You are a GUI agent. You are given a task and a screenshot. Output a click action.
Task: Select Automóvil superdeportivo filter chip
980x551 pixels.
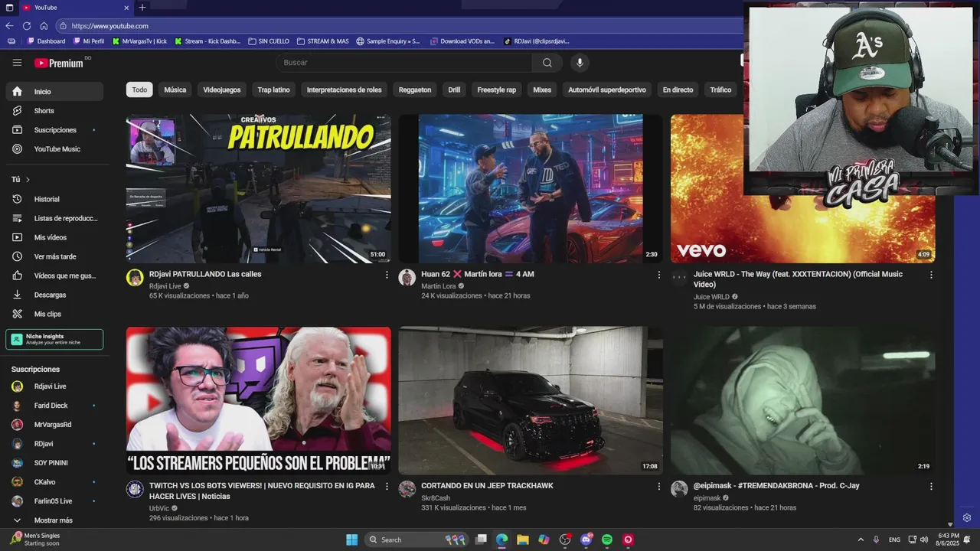tap(607, 90)
